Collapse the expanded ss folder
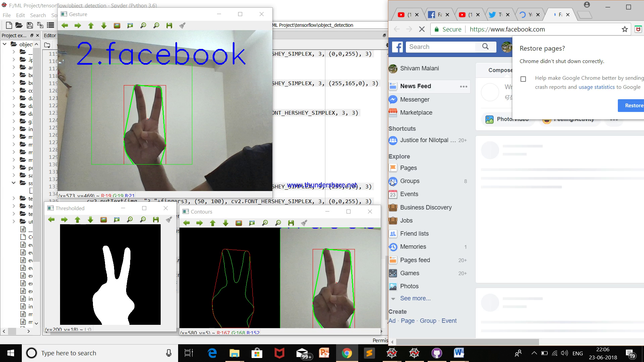Viewport: 644px width, 362px height. click(13, 183)
